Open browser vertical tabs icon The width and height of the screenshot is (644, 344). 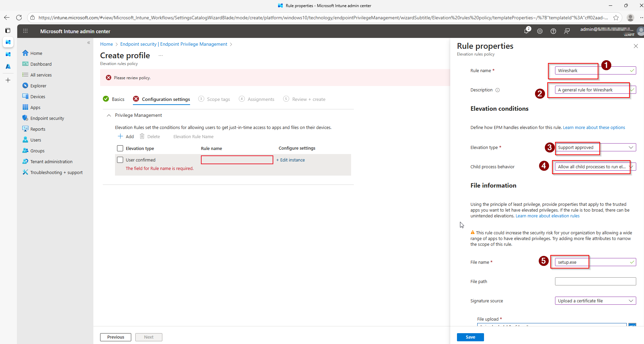coord(8,30)
